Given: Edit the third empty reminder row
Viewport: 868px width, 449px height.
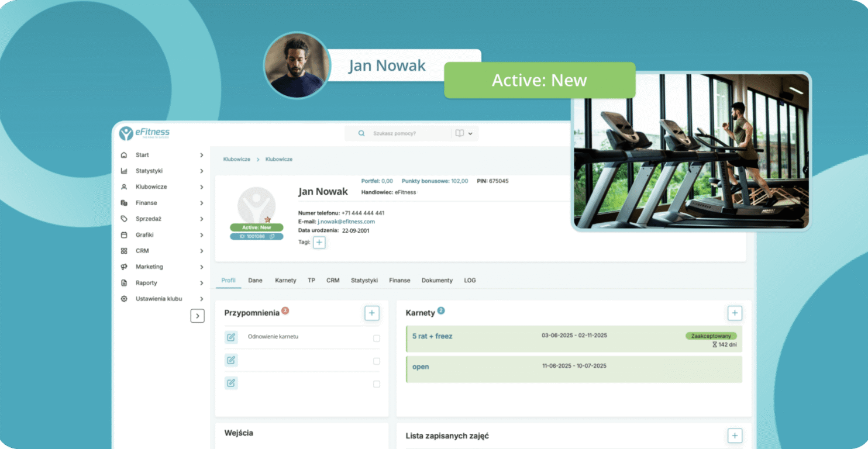Looking at the screenshot, I should tap(231, 383).
